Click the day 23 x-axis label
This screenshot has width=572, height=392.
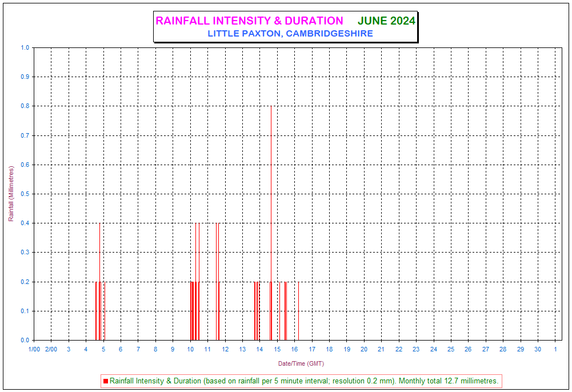[x=416, y=349]
